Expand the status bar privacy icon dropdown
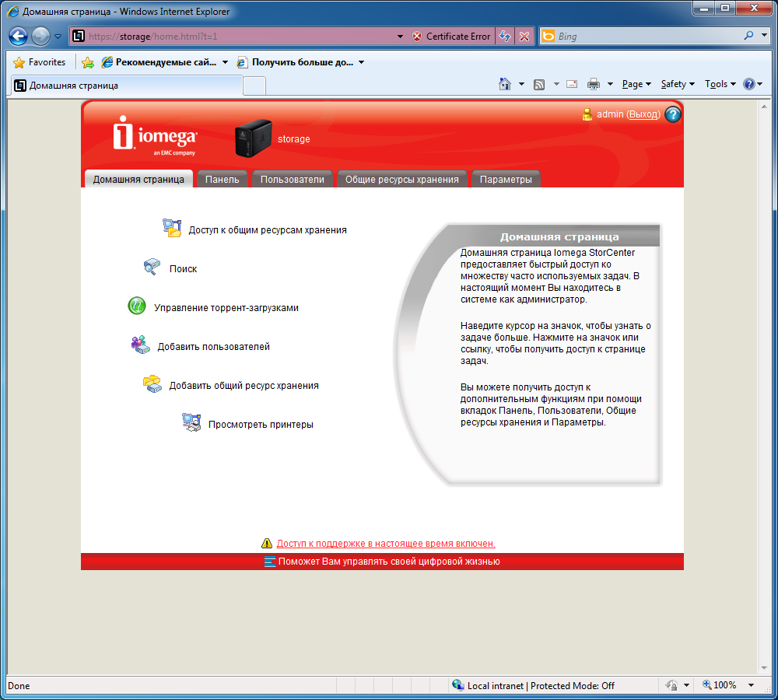This screenshot has width=778, height=700. point(686,685)
